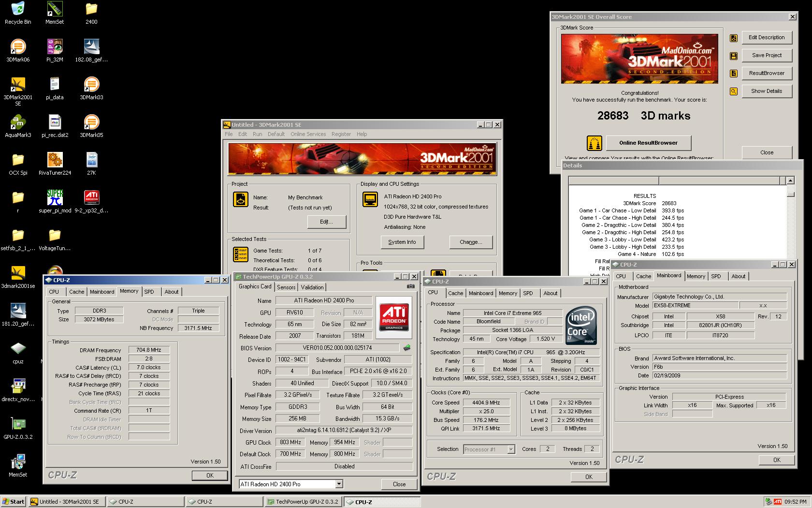Click OK in CPU-Z Memory window
812x508 pixels.
210,475
